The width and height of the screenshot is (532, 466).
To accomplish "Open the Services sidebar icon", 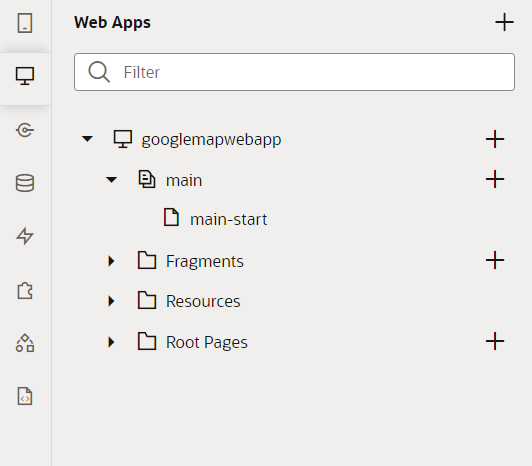I will [x=25, y=130].
